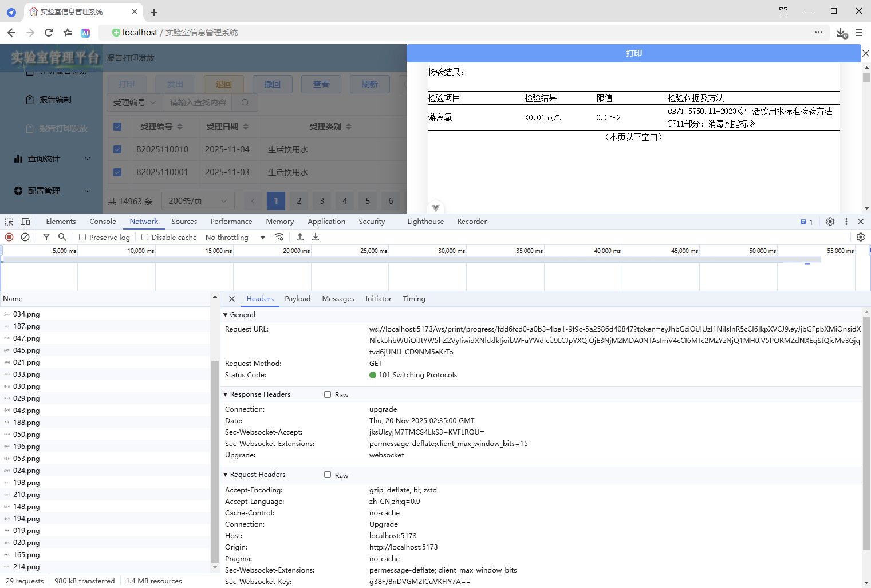Clear the network log
The width and height of the screenshot is (871, 588).
point(25,237)
